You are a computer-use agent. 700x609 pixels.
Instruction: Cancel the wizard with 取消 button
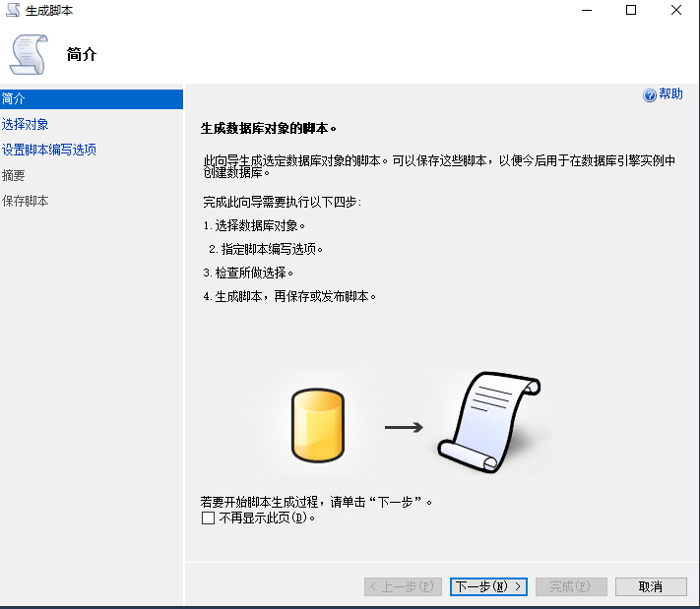651,586
